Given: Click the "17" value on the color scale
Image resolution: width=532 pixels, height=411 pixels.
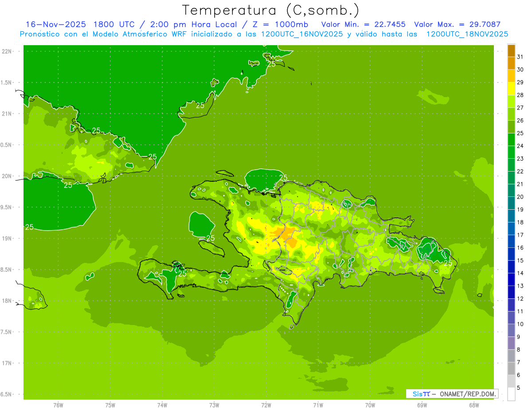Looking at the screenshot, I should click(520, 235).
